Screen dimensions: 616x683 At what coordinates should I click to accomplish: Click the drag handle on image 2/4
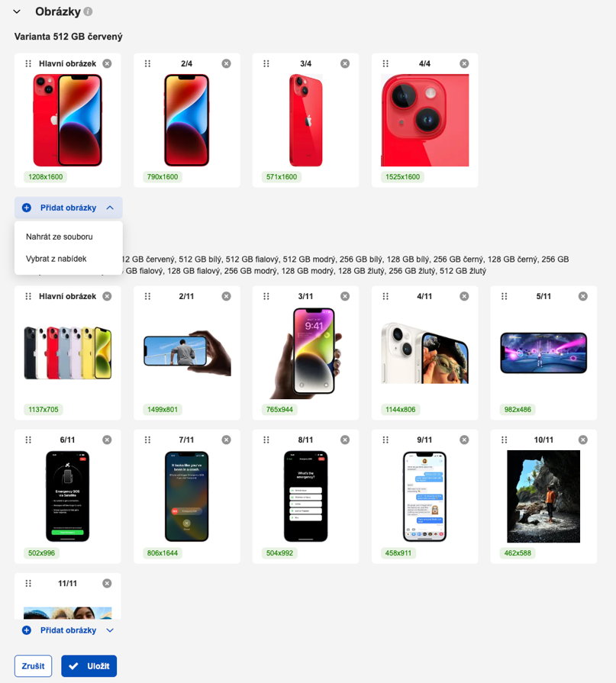point(147,63)
